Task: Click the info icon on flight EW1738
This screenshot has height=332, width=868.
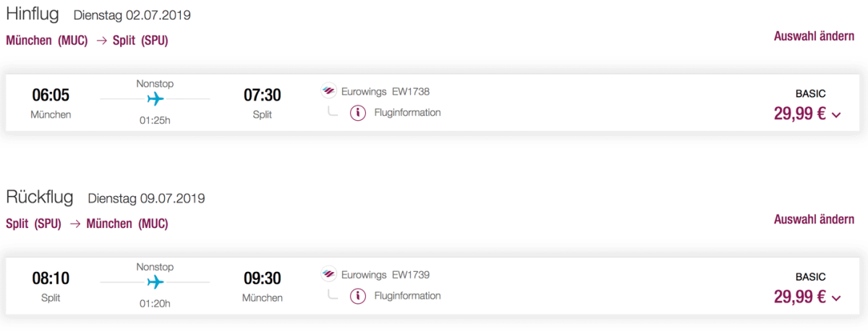Action: pos(357,113)
